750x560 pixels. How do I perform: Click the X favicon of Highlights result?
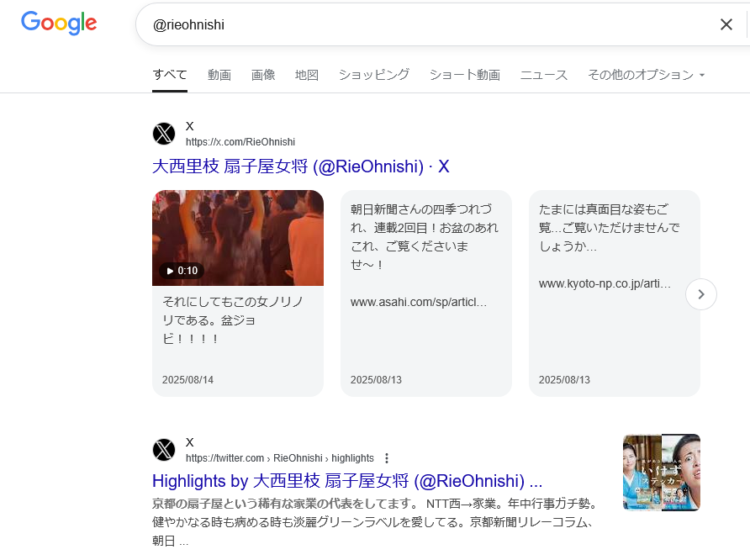[164, 450]
